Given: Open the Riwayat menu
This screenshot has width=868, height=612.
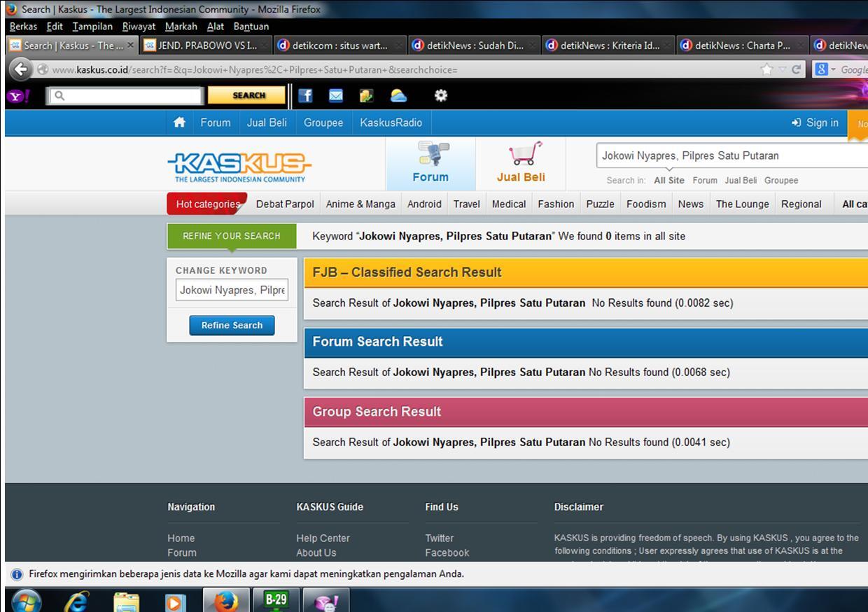Looking at the screenshot, I should 139,27.
